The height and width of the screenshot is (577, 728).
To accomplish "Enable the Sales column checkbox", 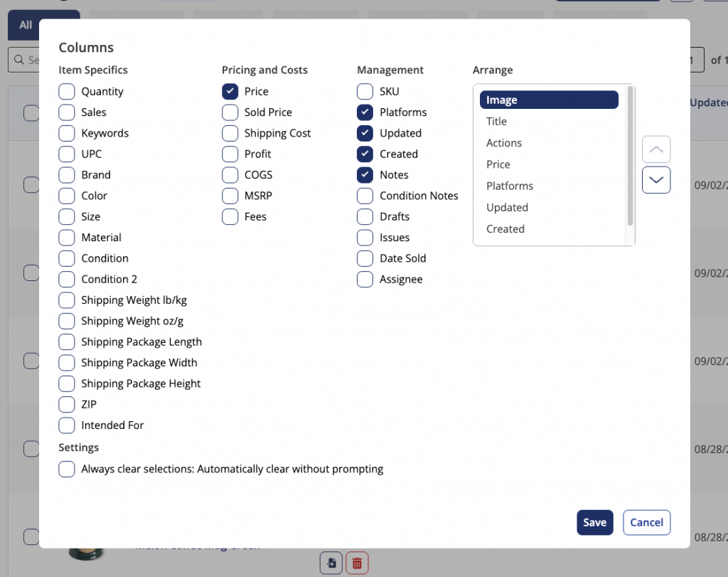I will (x=67, y=112).
